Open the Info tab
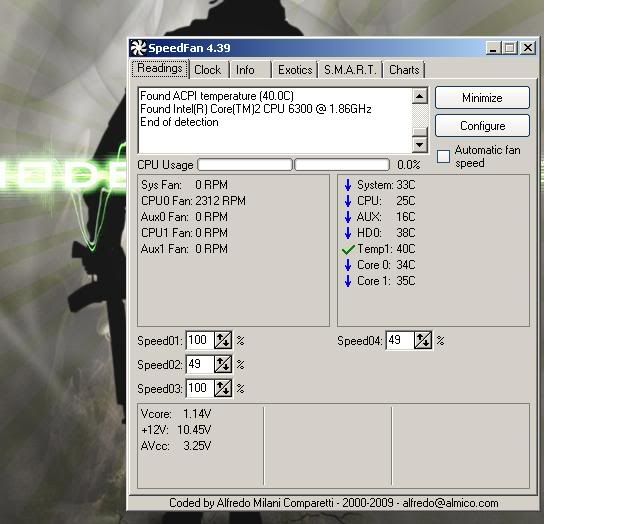Viewport: 640px width, 524px height. point(250,70)
